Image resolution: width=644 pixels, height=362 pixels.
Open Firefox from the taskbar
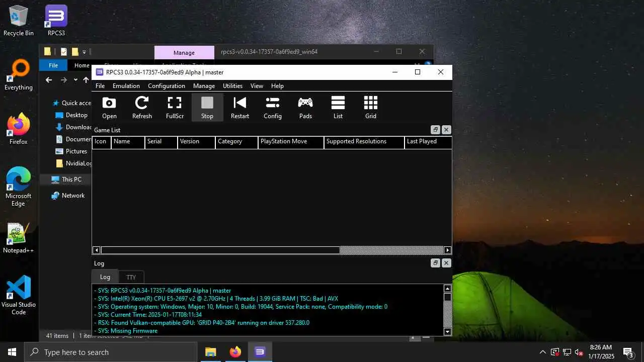tap(235, 352)
